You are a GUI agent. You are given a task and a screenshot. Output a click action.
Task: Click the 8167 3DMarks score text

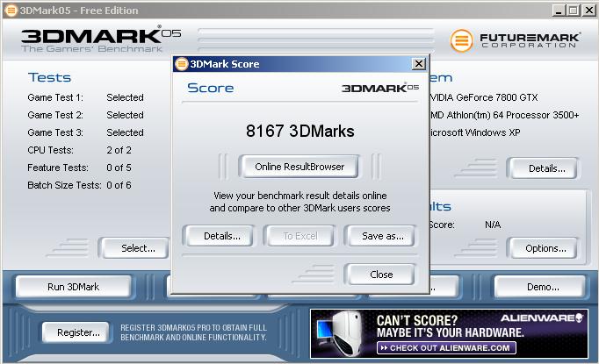click(x=299, y=131)
